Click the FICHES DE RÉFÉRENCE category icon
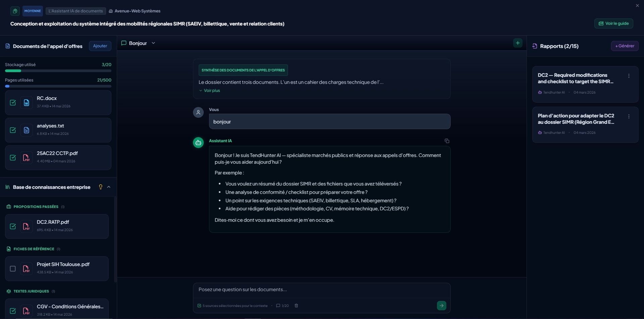Image resolution: width=644 pixels, height=319 pixels. (x=9, y=249)
